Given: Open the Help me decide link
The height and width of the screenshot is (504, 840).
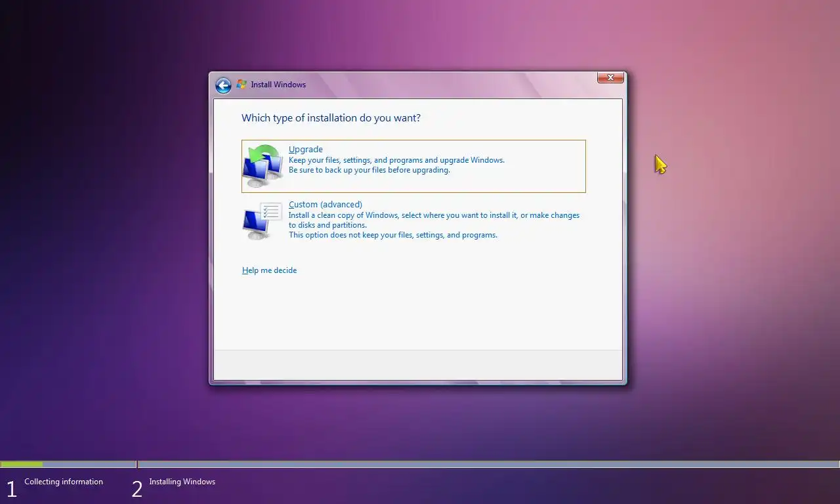Looking at the screenshot, I should pos(269,270).
